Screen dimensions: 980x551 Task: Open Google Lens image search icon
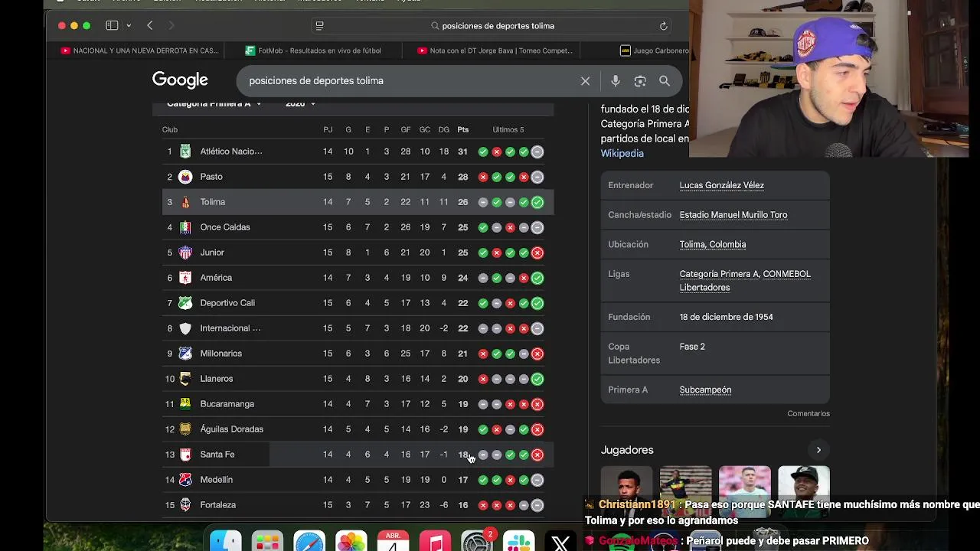coord(640,80)
